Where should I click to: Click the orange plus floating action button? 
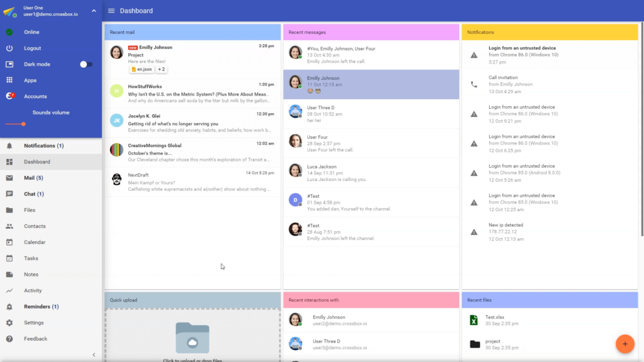625,344
